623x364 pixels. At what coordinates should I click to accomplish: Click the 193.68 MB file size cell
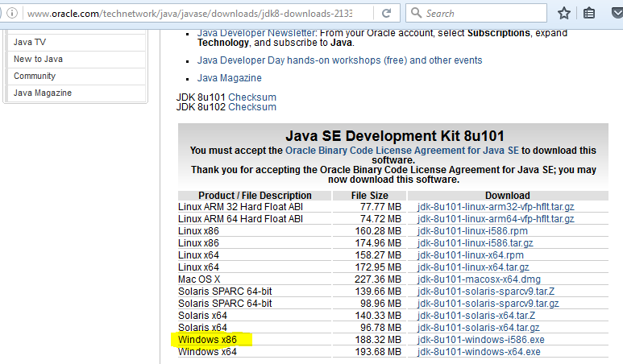(x=378, y=352)
